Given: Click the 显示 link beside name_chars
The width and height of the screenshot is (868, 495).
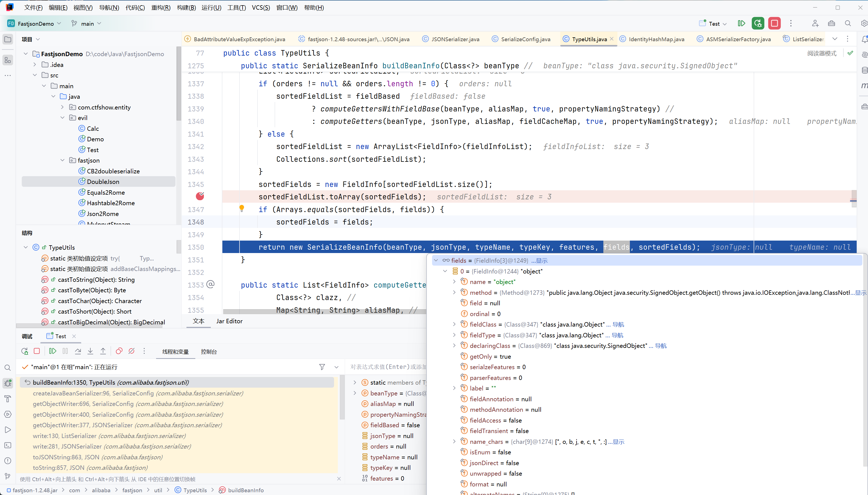Looking at the screenshot, I should (x=616, y=442).
